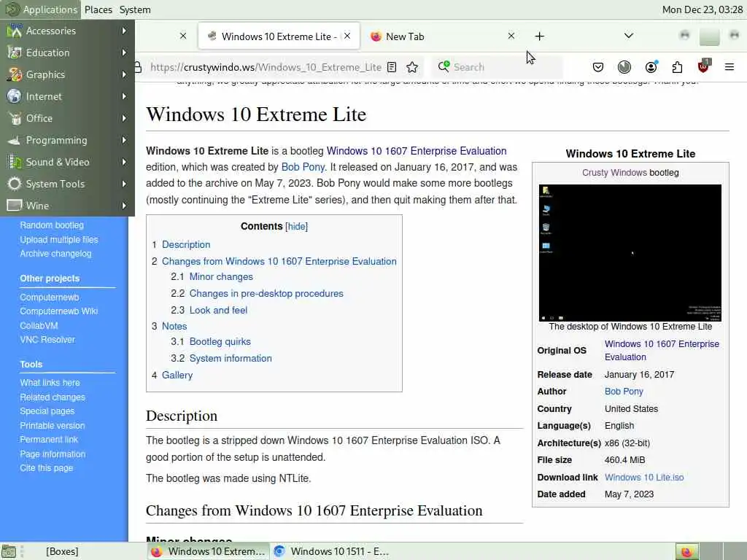
Task: Open the Graphics submenu
Action: [x=67, y=75]
